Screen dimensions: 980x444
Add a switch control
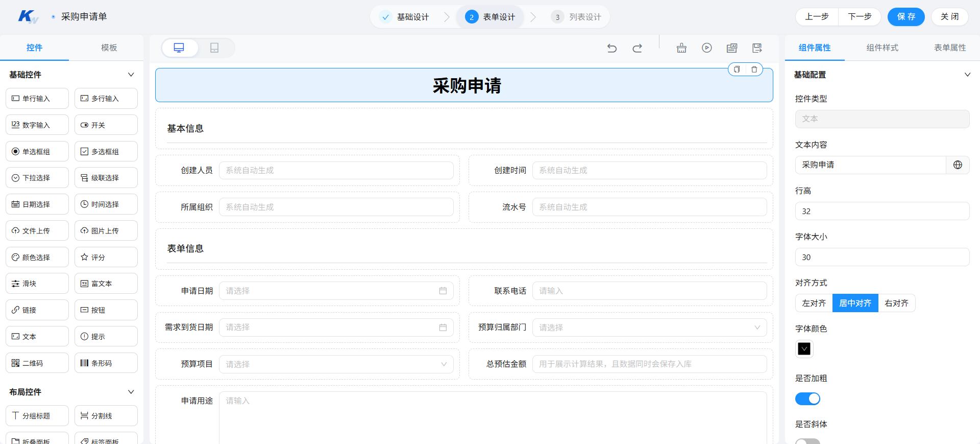pos(106,125)
